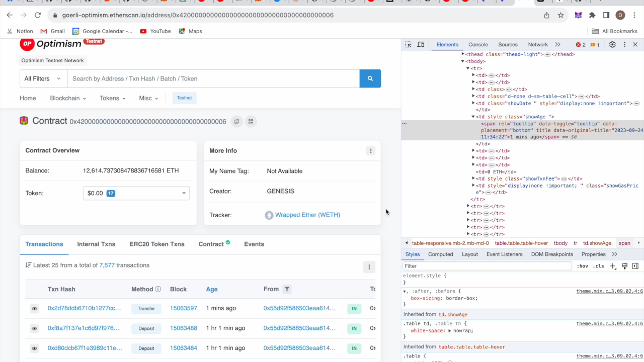The image size is (644, 362).
Task: Open the Internal Txns tab
Action: click(x=96, y=244)
